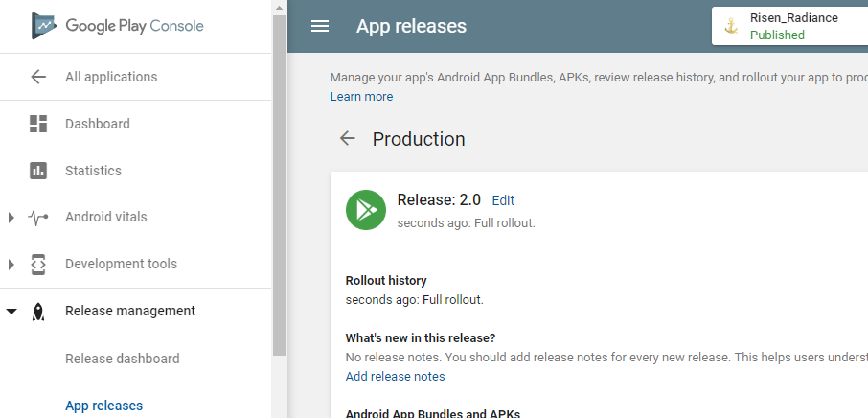The width and height of the screenshot is (868, 418).
Task: Open the Risen_Radiance app selector card
Action: point(790,26)
